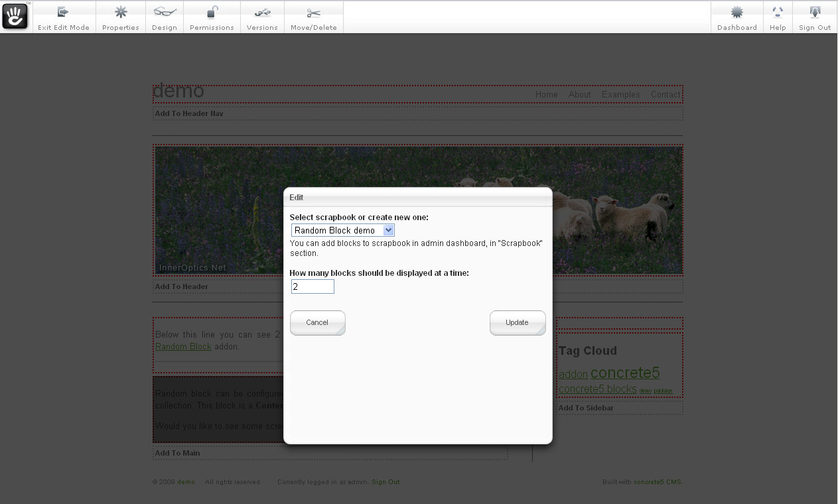This screenshot has width=838, height=504.
Task: Expand the scrapbook selection dropdown
Action: point(343,230)
